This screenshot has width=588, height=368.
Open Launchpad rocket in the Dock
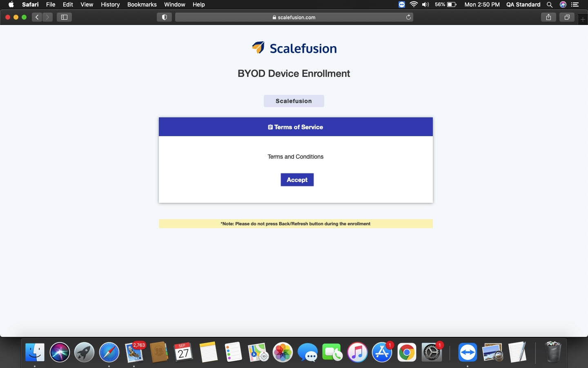85,352
